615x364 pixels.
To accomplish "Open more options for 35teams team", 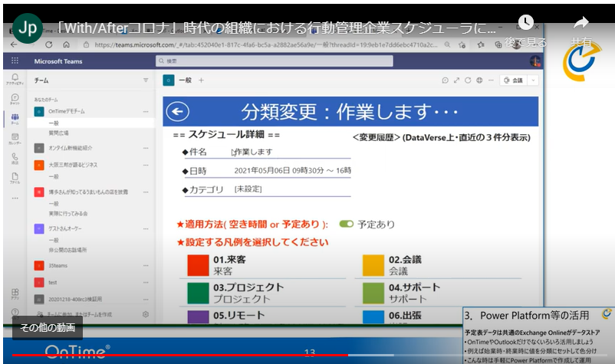I will 146,266.
